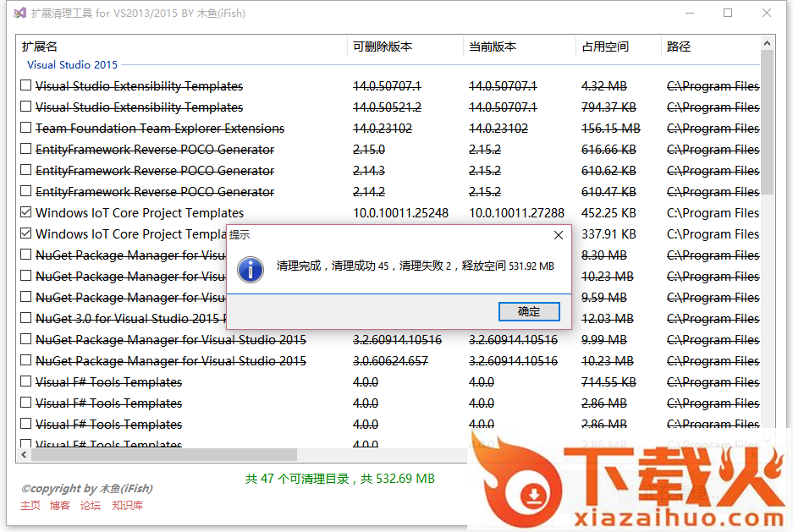
Task: Click version cell 10.0.10011.27288
Action: pos(516,212)
